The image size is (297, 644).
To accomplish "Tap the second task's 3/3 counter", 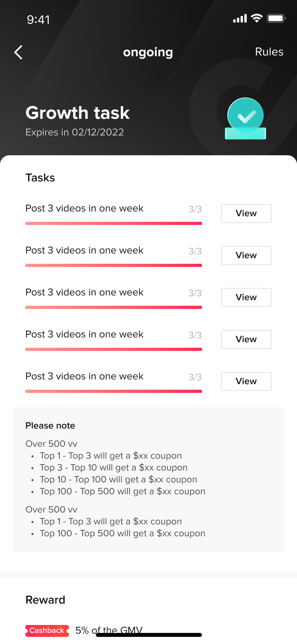I will tap(195, 251).
